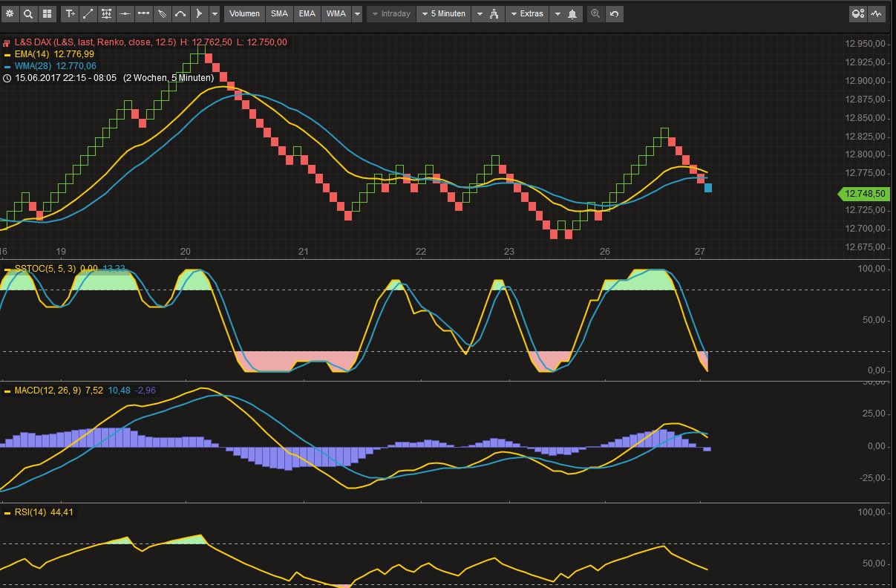Open the WMA dropdown arrow
This screenshot has width=896, height=588.
click(x=356, y=13)
